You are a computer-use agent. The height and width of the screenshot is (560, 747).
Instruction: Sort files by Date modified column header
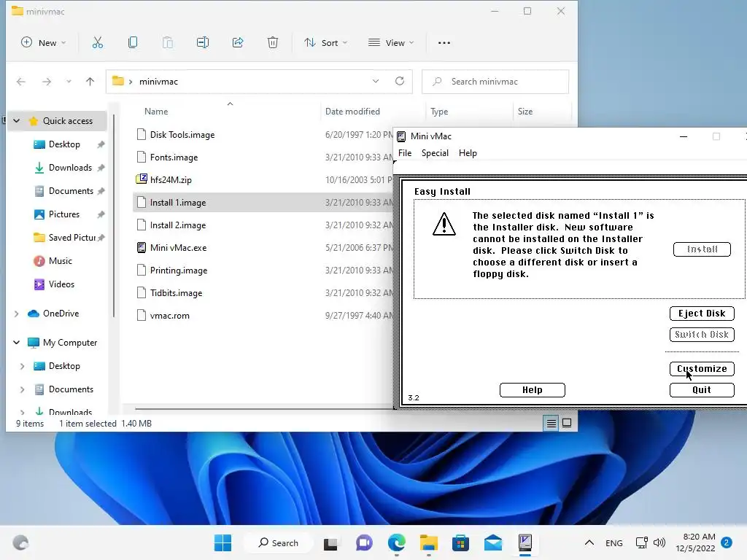click(352, 112)
